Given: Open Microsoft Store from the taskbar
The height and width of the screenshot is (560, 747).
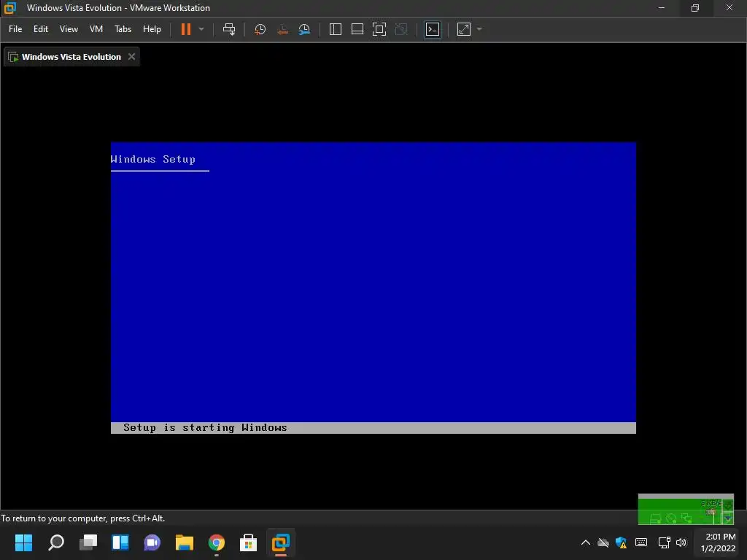Looking at the screenshot, I should [x=248, y=542].
